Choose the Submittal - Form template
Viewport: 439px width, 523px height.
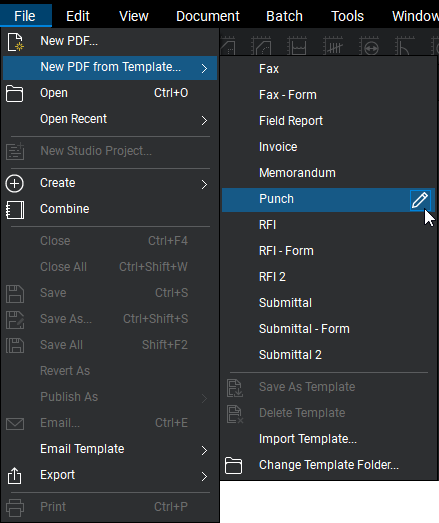pyautogui.click(x=304, y=329)
